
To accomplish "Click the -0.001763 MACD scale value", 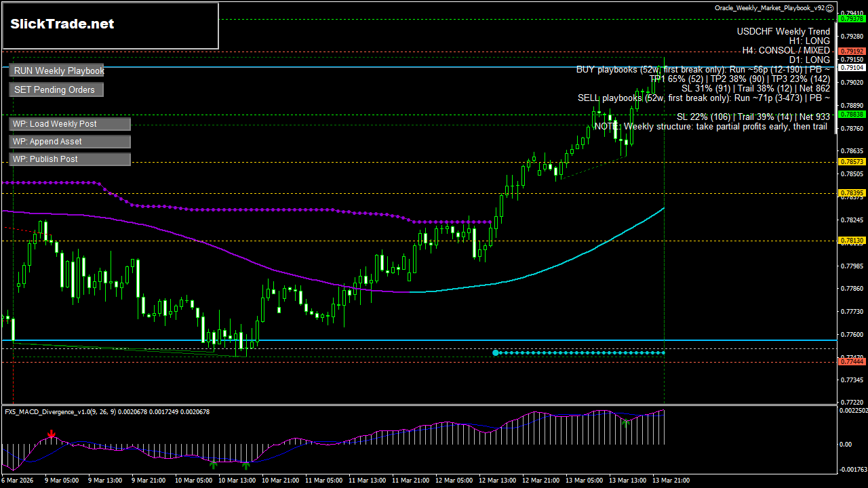I will coord(853,469).
